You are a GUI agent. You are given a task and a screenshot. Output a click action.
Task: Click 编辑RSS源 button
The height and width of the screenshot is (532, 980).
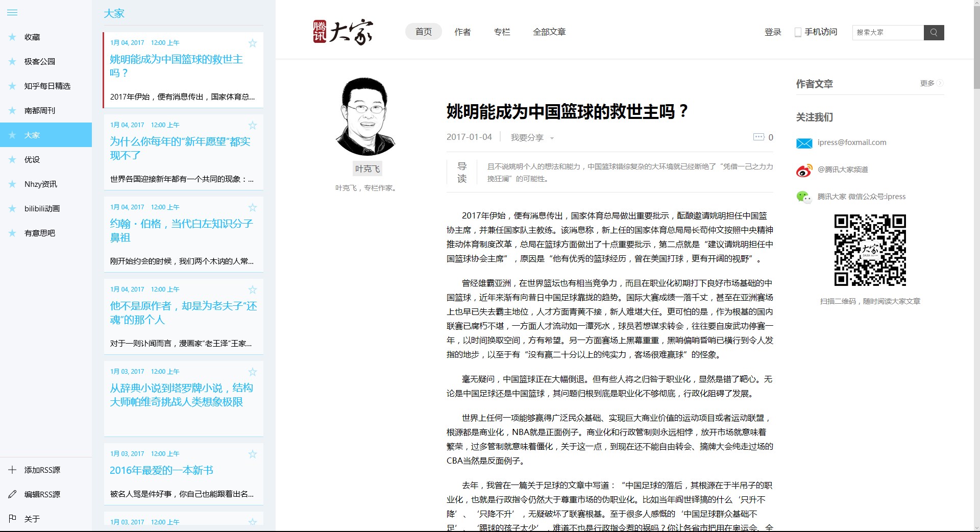46,494
